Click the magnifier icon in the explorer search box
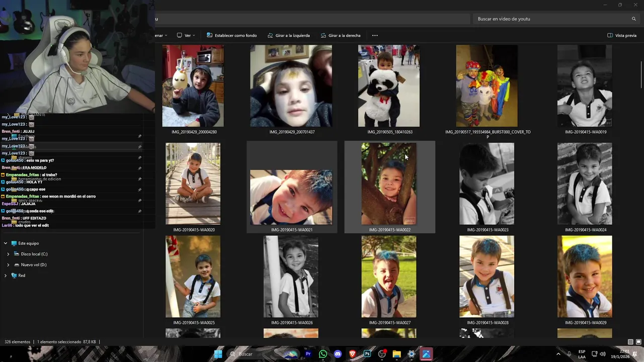 click(x=634, y=19)
